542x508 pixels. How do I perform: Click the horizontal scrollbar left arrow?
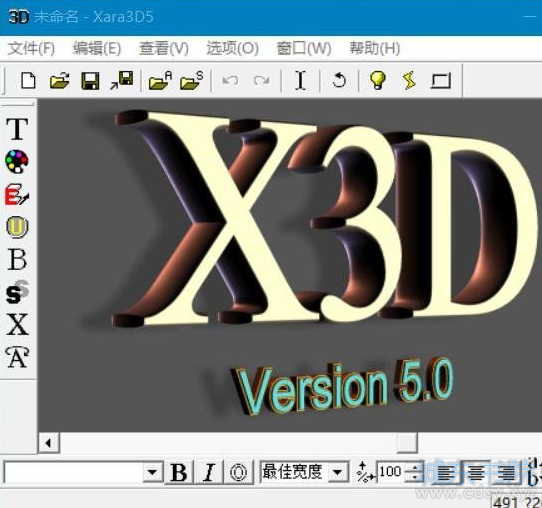coord(49,443)
